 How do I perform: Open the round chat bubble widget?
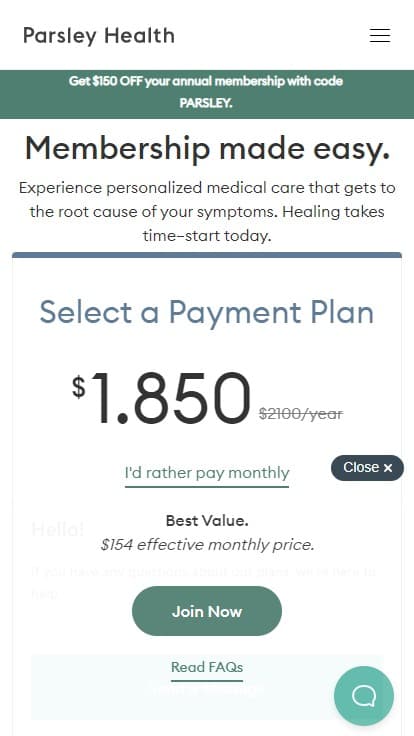364,696
